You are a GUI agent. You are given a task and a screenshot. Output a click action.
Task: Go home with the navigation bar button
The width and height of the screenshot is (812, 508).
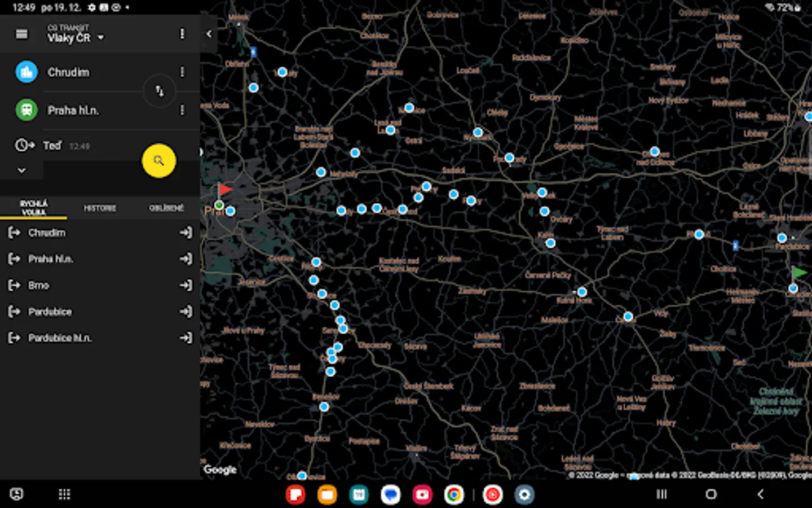click(711, 494)
